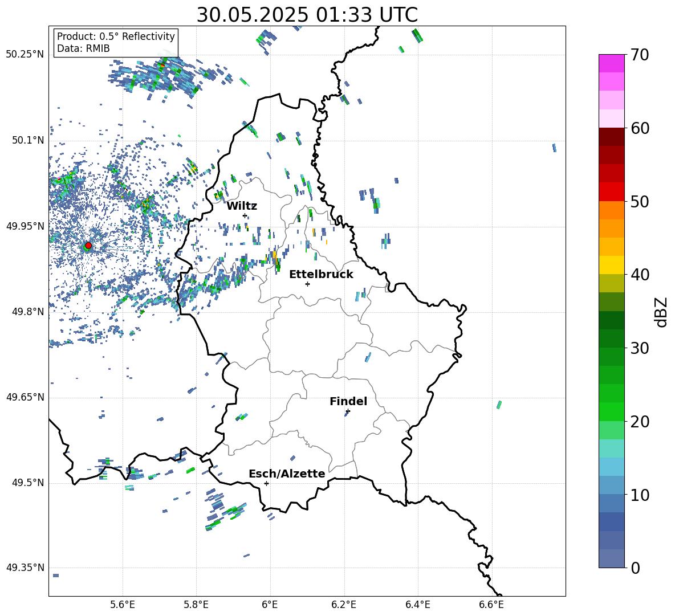Click the yellow colorbar segment above 40
The height and width of the screenshot is (616, 675).
click(x=612, y=265)
